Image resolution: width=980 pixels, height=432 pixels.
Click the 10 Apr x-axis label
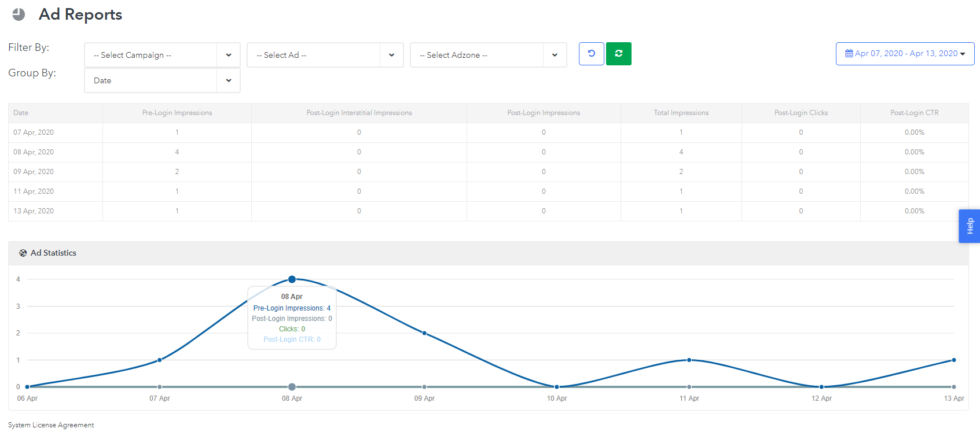click(557, 398)
